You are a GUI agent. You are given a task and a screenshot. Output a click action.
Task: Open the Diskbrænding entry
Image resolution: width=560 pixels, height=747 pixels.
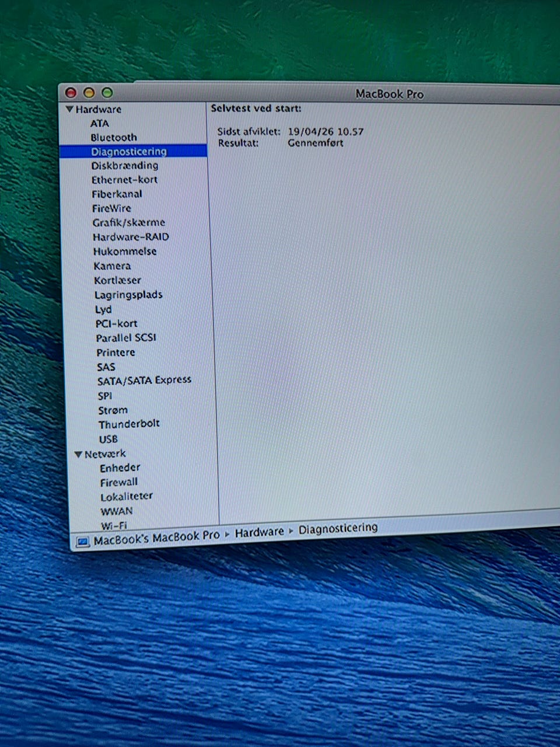pyautogui.click(x=124, y=165)
